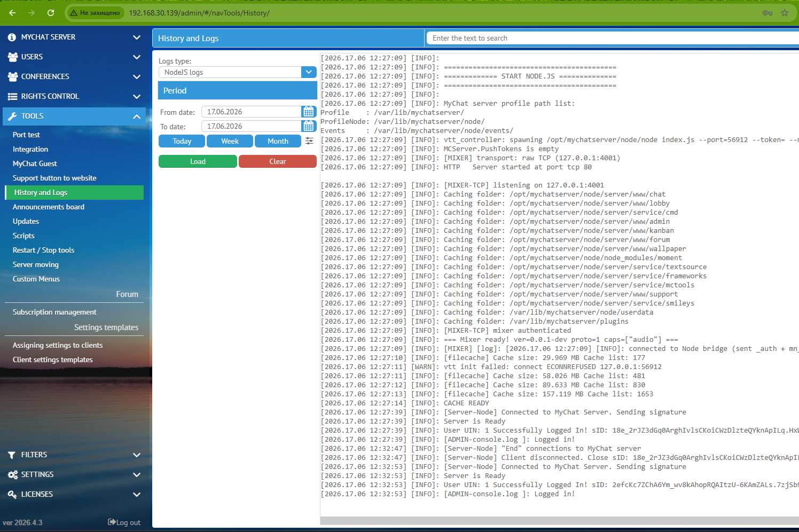Screen dimensions: 799x532
Task: Click the MyChat Server info icon
Action: [x=12, y=37]
